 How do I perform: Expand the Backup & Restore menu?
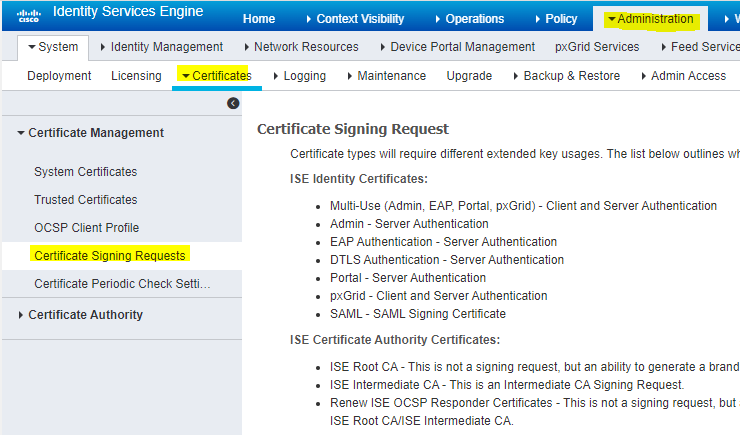(x=566, y=76)
